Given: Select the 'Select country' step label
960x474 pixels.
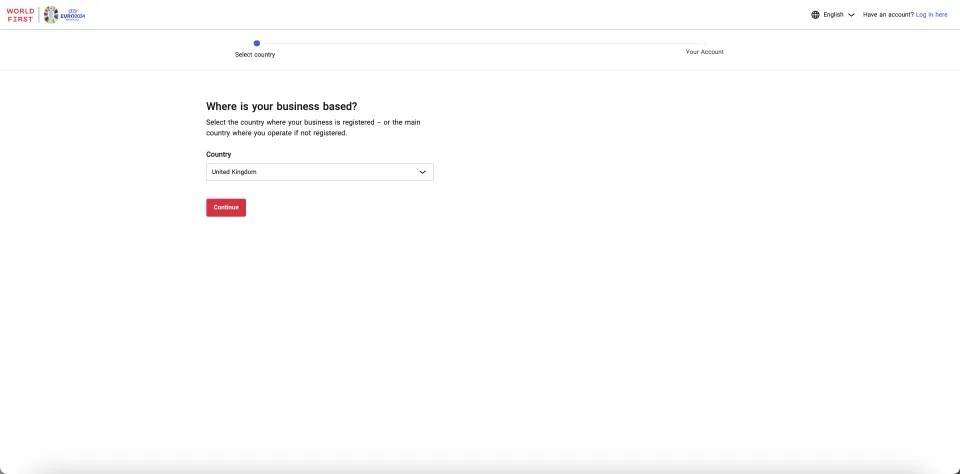Looking at the screenshot, I should pyautogui.click(x=255, y=55).
